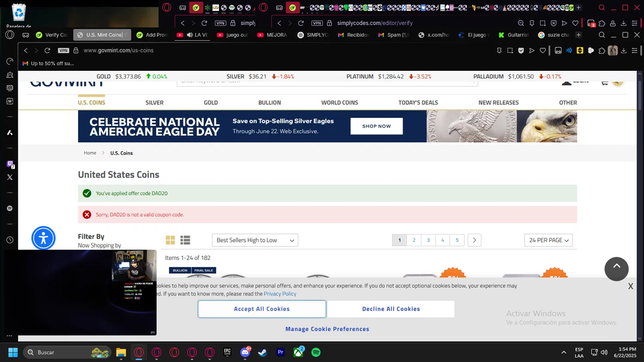Pin icon in govmint address bar
Viewport: 644px width, 362px height.
[x=499, y=51]
